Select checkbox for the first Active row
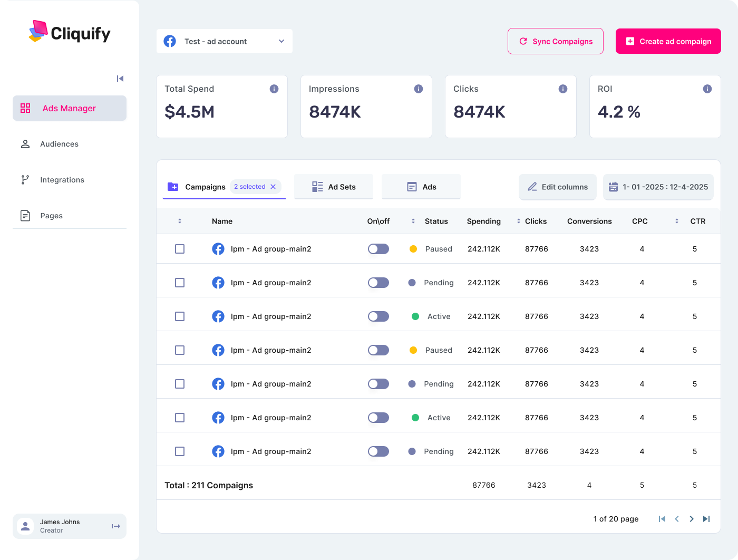The width and height of the screenshot is (738, 560). pos(180,316)
